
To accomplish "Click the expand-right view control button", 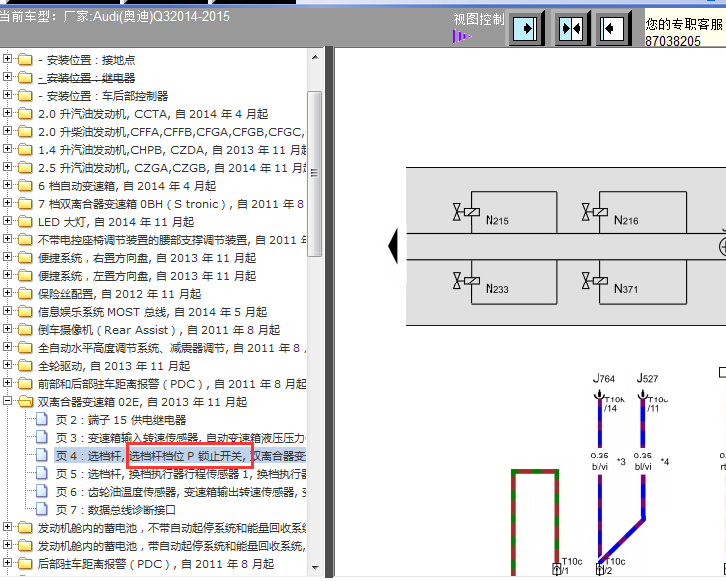I will click(x=527, y=27).
